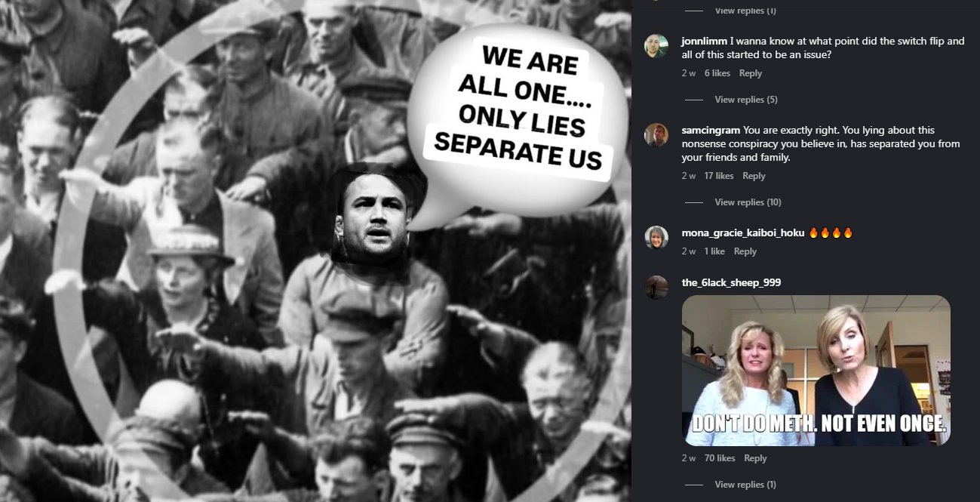Screen dimensions: 980x502
Task: Expand the topmost View replies (1)
Action: pyautogui.click(x=745, y=11)
